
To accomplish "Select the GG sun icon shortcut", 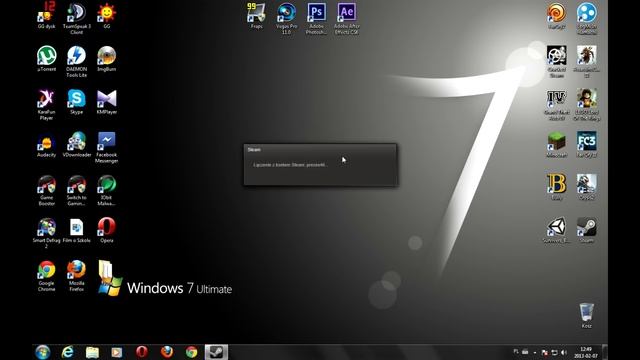I will pyautogui.click(x=107, y=16).
